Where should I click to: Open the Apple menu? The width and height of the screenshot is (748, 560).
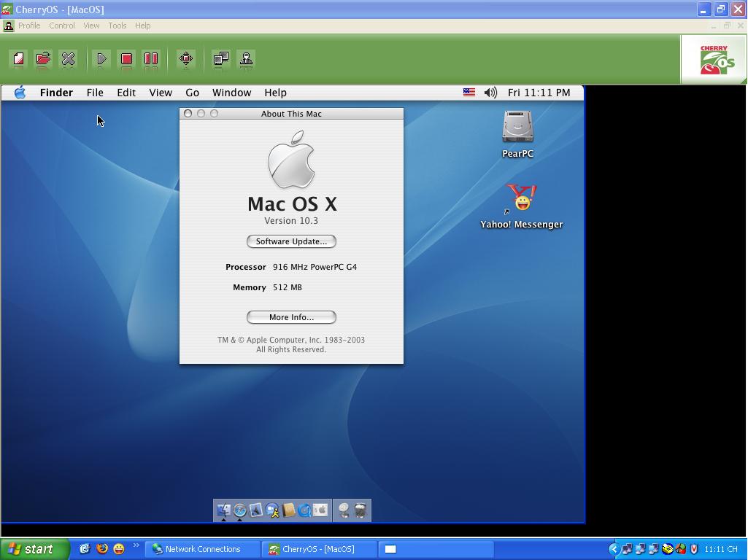(20, 93)
